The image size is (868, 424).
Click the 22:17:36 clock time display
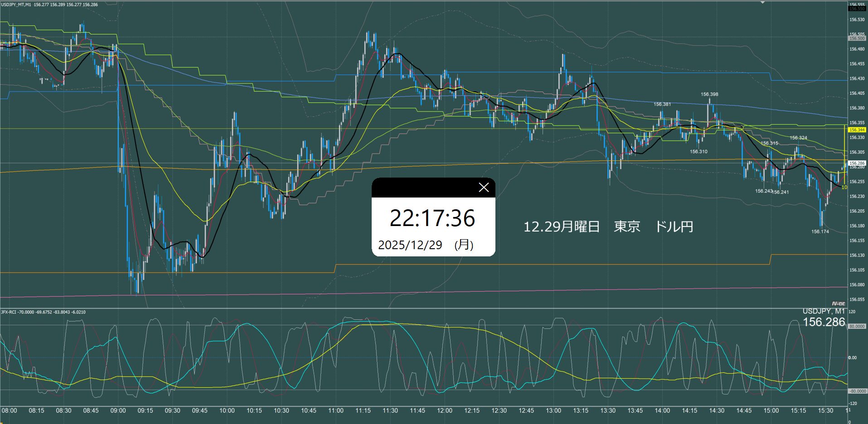click(x=432, y=218)
